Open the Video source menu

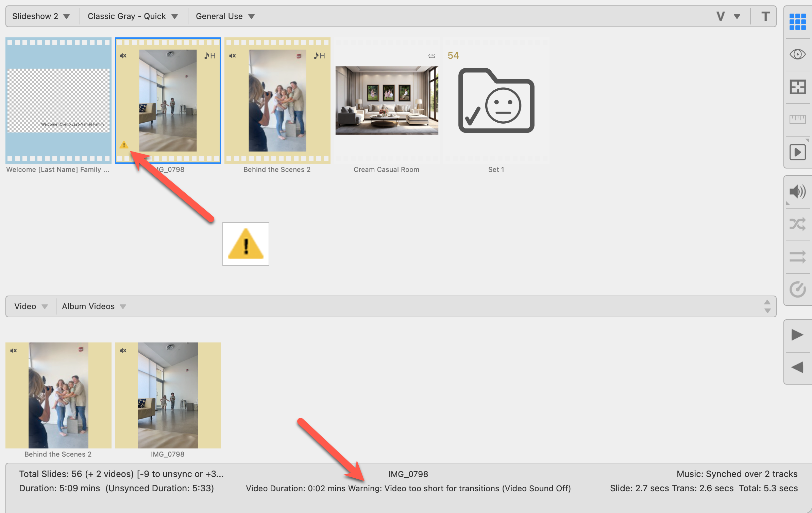(x=31, y=306)
